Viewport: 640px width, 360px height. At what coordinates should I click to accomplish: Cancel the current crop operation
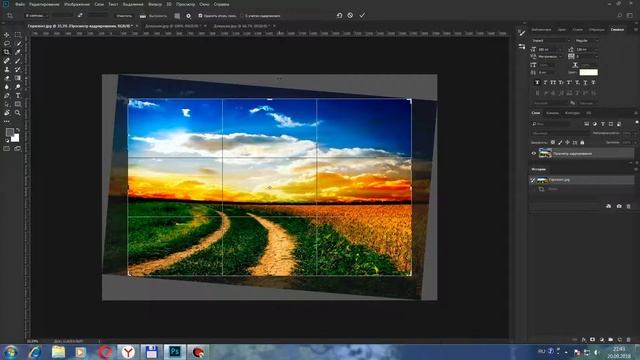tap(350, 16)
